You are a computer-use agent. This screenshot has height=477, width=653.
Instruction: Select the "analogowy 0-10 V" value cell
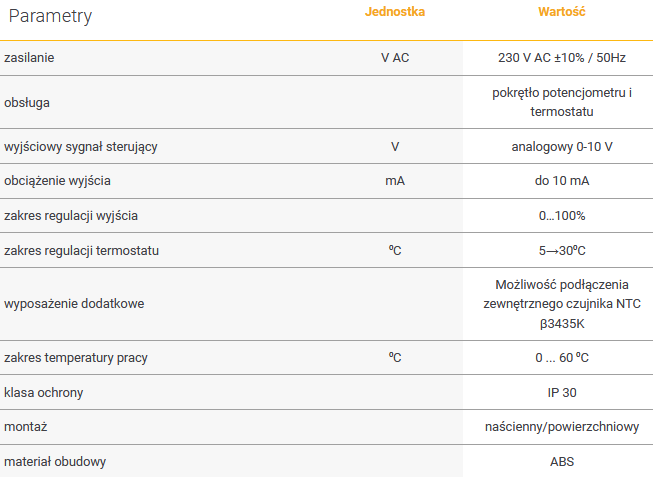(561, 147)
